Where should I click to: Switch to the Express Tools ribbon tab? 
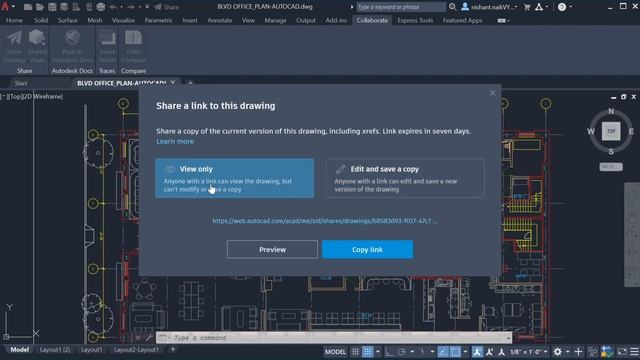coord(415,20)
